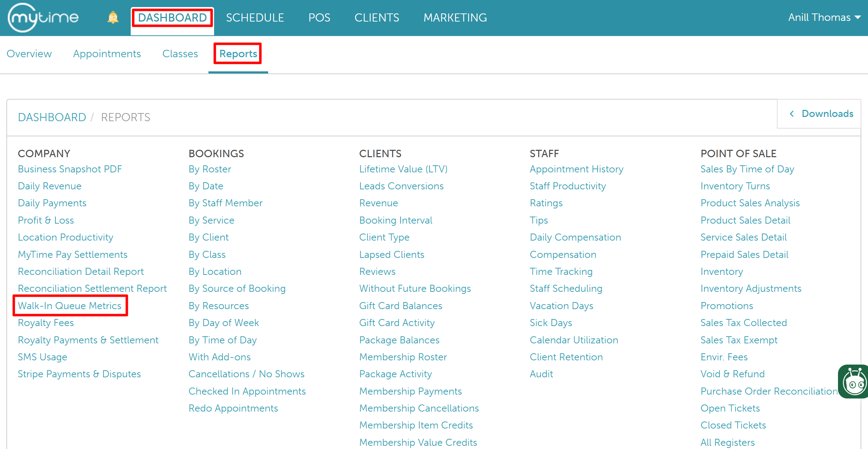868x449 pixels.
Task: Open the Daily Compensation report
Action: coord(575,237)
